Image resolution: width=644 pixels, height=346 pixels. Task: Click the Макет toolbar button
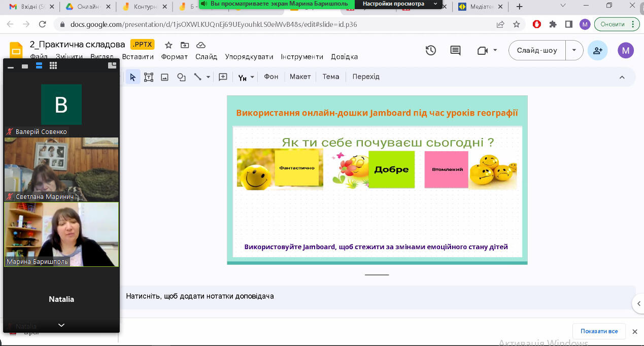(300, 77)
